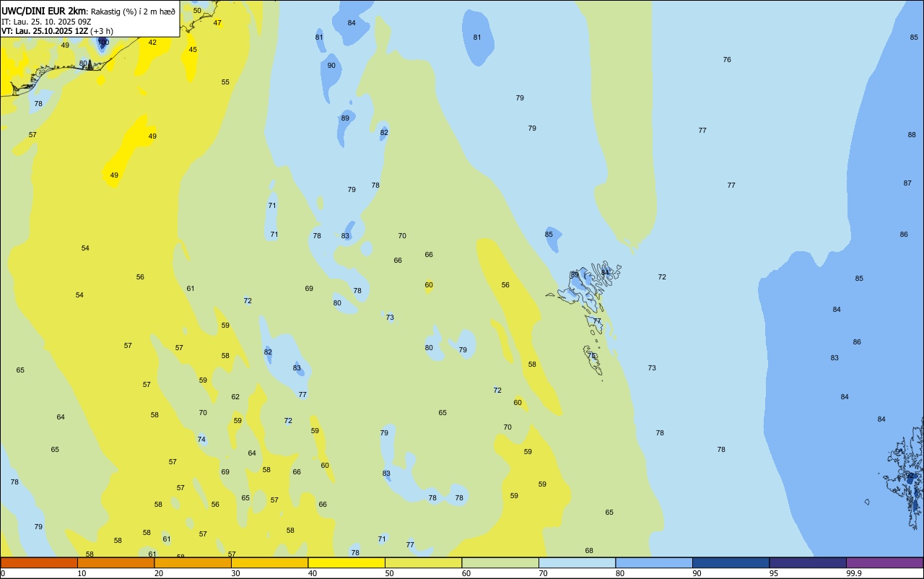This screenshot has height=579, width=924.
Task: Click the 30–40 golden legend swatch
Action: point(269,562)
